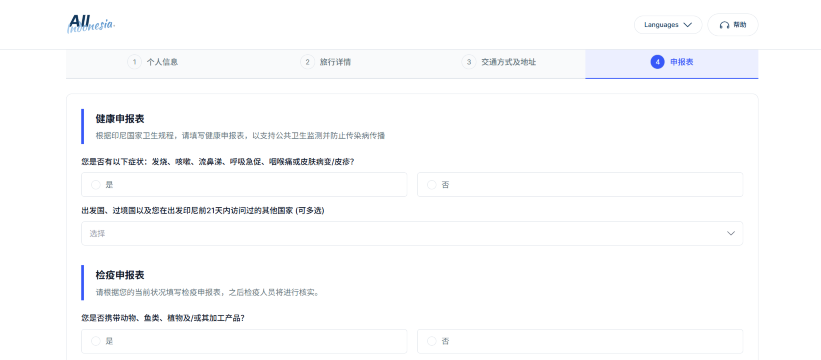
Task: Click step number 2 circle
Action: [x=307, y=62]
